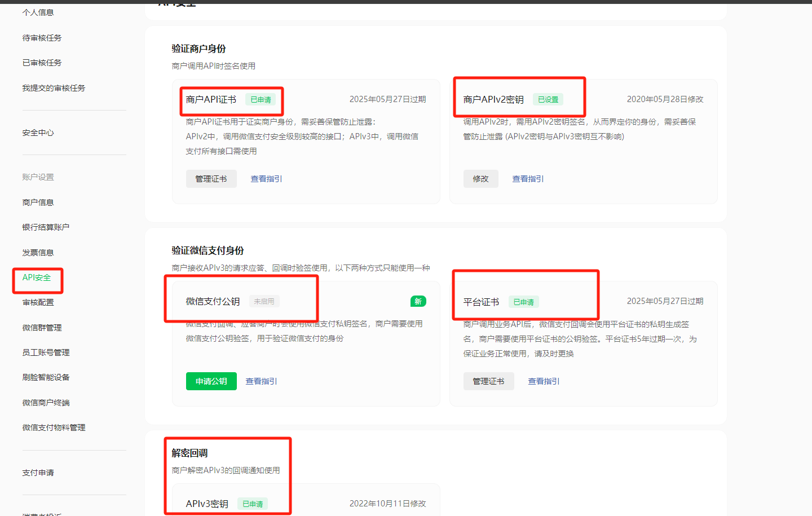Click 管理证书 under 平台证书

pos(489,381)
